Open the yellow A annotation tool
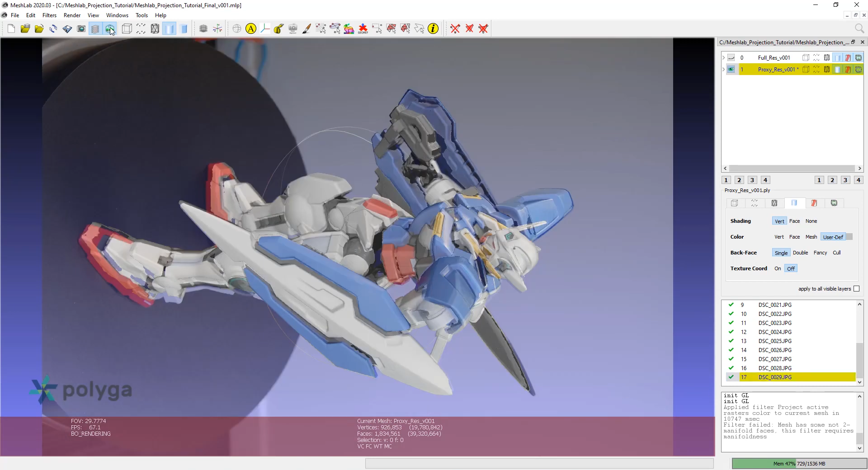 pos(251,29)
